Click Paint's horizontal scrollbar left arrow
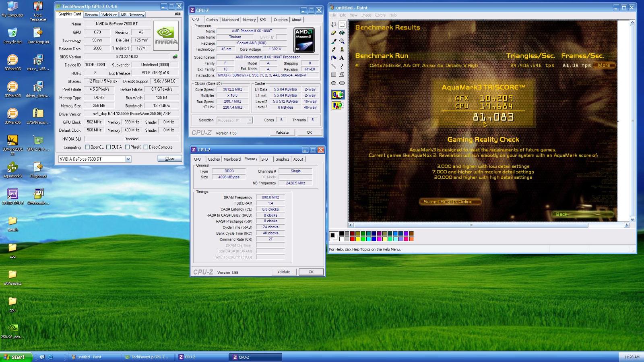Screen dimensions: 644x362 coord(351,225)
